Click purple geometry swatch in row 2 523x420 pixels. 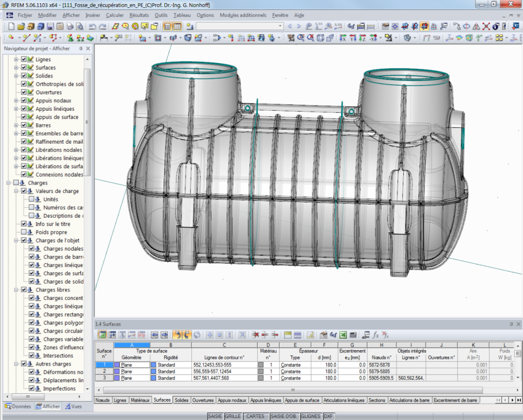point(117,371)
